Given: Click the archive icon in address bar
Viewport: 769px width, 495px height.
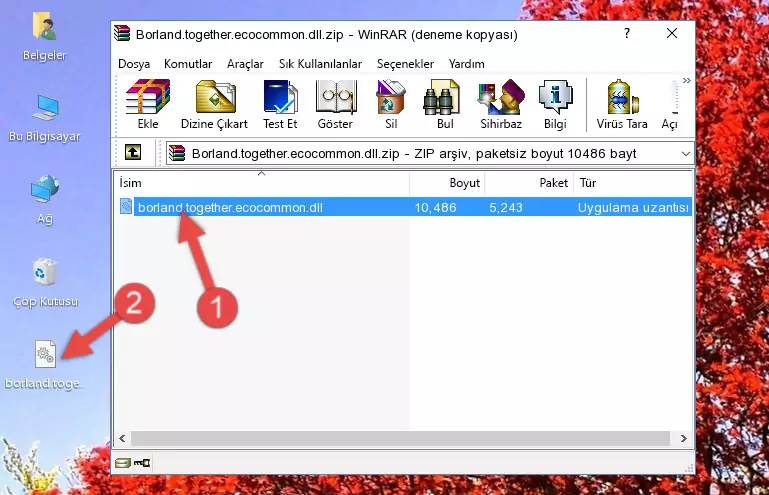Looking at the screenshot, I should click(177, 154).
